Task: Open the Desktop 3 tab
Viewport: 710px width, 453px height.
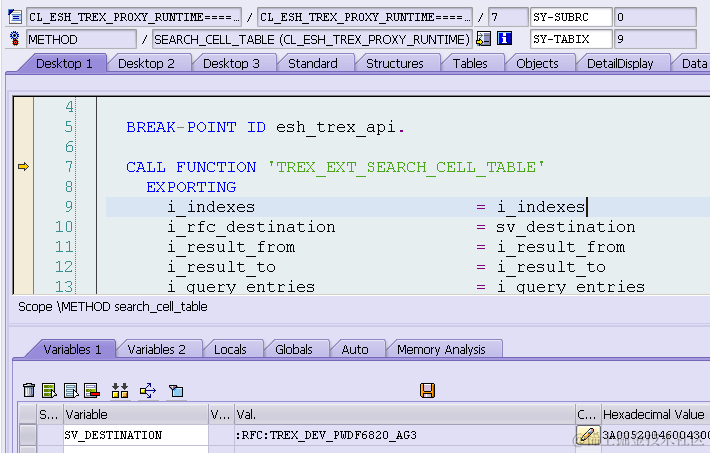Action: (231, 63)
